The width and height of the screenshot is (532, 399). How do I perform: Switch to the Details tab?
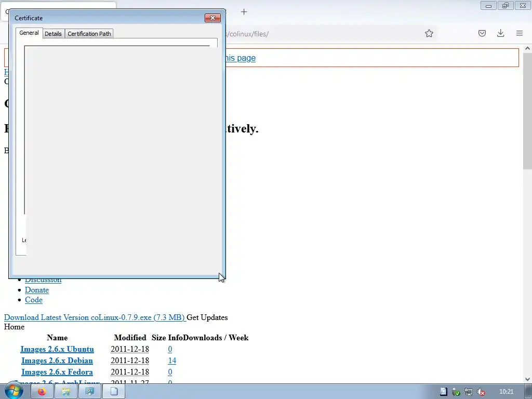click(x=53, y=34)
